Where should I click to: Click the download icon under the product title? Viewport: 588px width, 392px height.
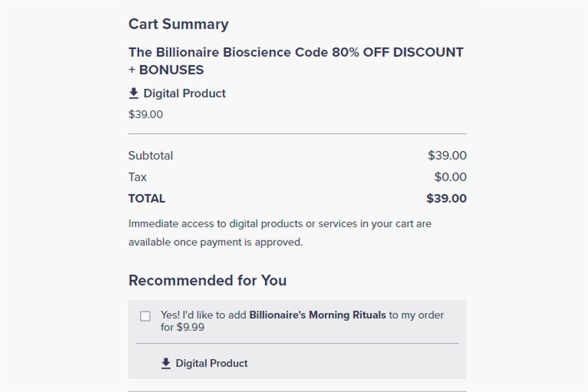point(133,94)
